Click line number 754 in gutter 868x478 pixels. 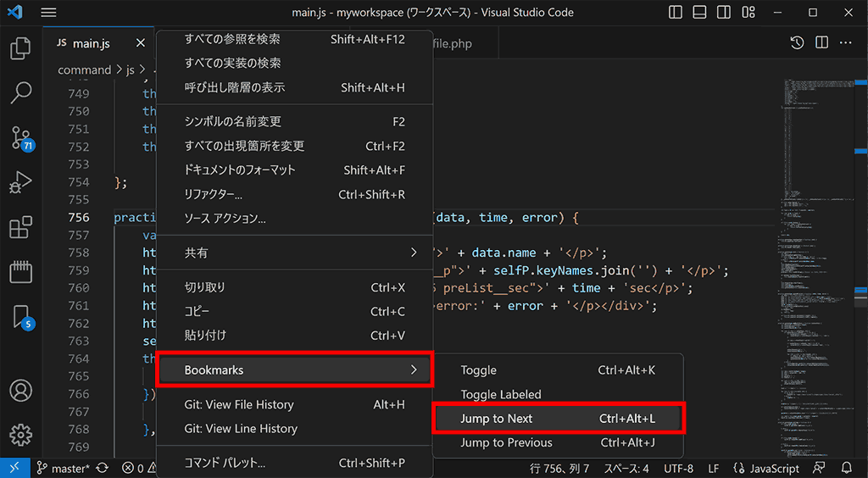coord(79,182)
